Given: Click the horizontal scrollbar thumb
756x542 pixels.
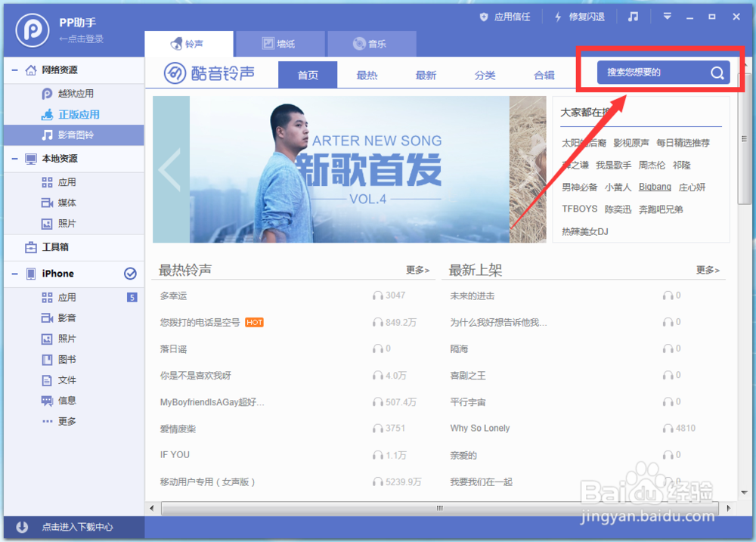Looking at the screenshot, I should [x=440, y=508].
